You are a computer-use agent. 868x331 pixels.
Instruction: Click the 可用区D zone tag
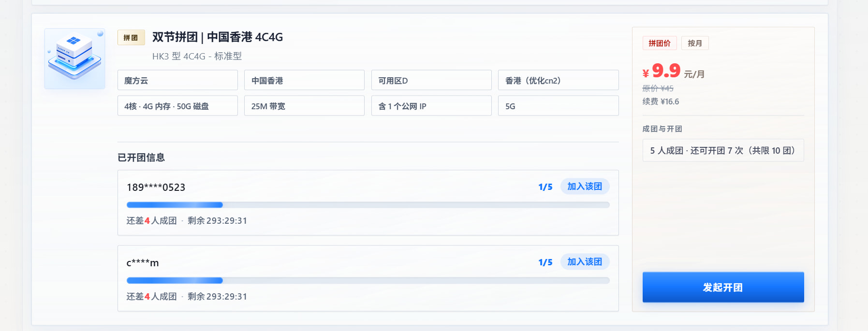click(431, 80)
